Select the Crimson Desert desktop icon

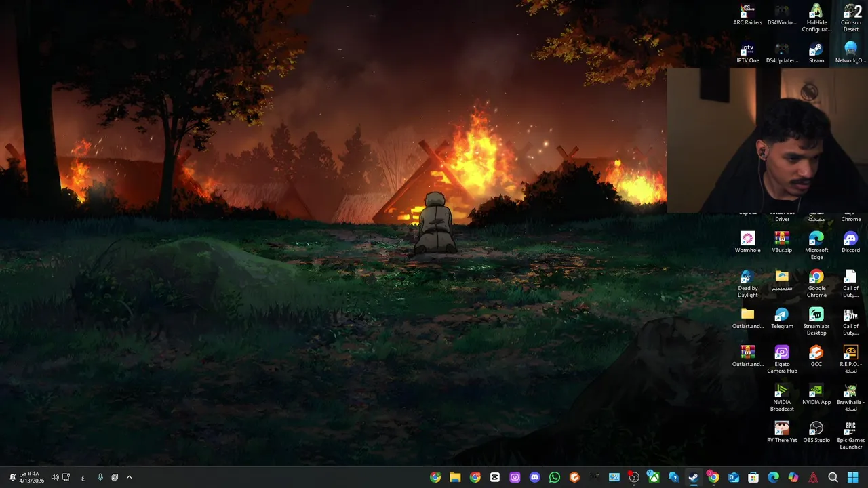point(851,18)
